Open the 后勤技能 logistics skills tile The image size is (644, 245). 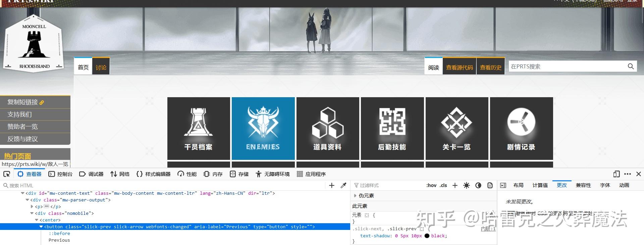tap(392, 128)
